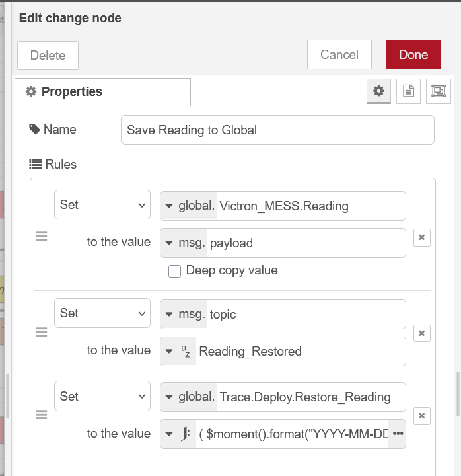This screenshot has height=476, width=461.
Task: Click the Deep copy value label
Action: tap(232, 270)
